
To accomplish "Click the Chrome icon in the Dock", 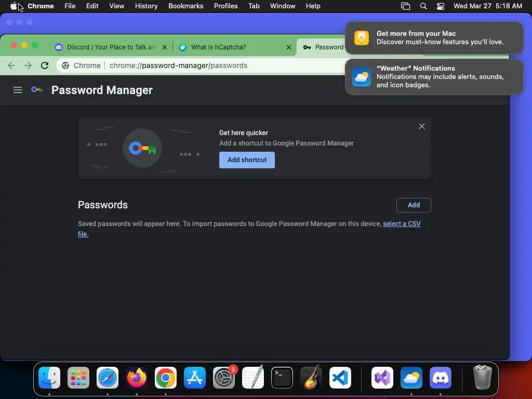I will [166, 378].
